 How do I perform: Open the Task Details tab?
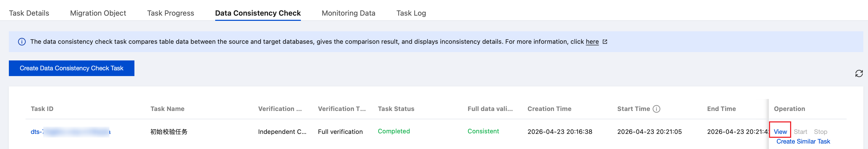pyautogui.click(x=29, y=13)
